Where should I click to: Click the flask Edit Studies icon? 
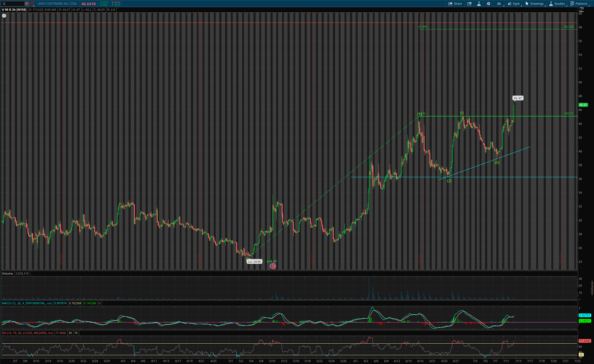click(479, 4)
